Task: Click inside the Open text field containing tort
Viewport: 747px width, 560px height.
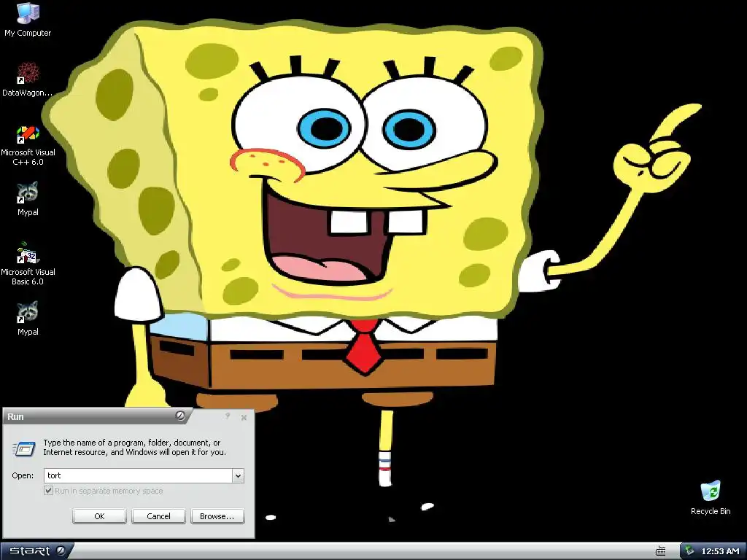Action: [138, 475]
